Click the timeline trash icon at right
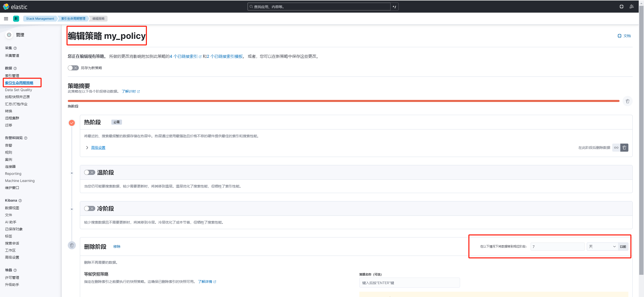This screenshot has height=297, width=644. 628,101
